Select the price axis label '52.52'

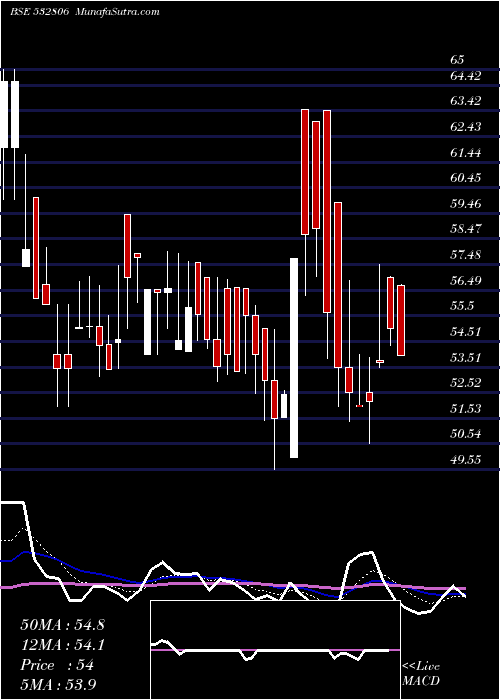(x=466, y=383)
